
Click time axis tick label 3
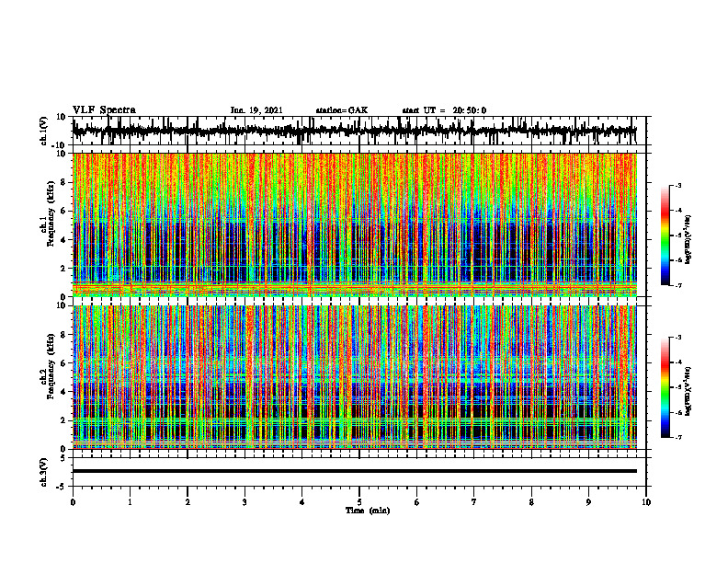(245, 502)
